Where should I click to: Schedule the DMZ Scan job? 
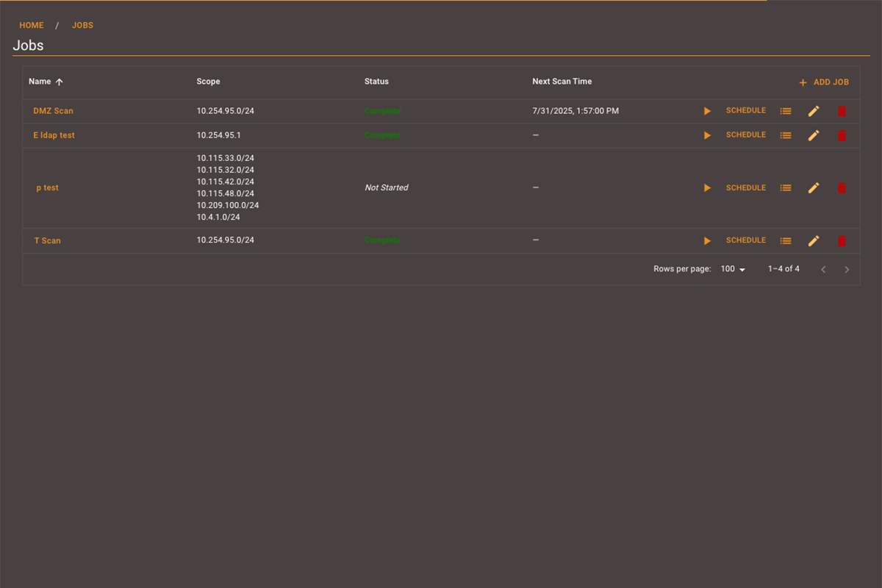tap(745, 110)
